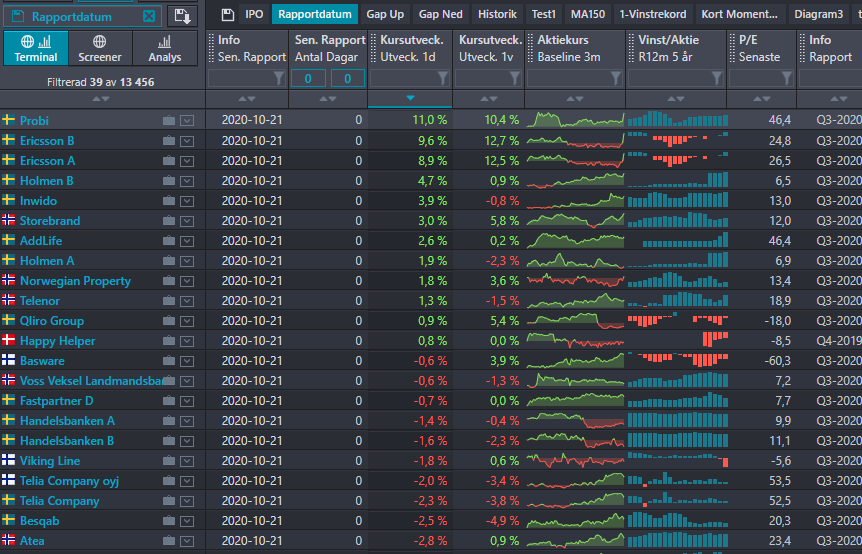The width and height of the screenshot is (862, 554).
Task: Open Qliro Group company link
Action: [52, 321]
